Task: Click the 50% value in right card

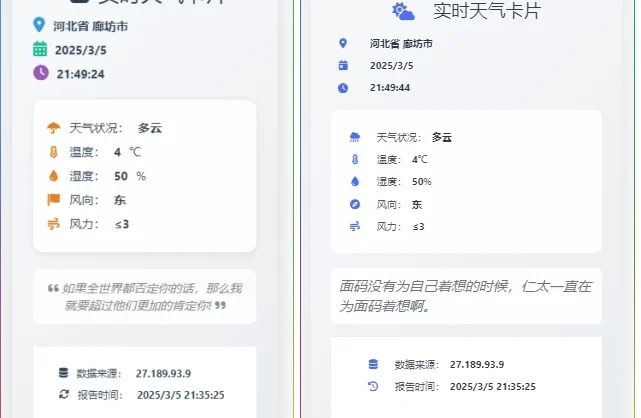Action: coord(421,181)
